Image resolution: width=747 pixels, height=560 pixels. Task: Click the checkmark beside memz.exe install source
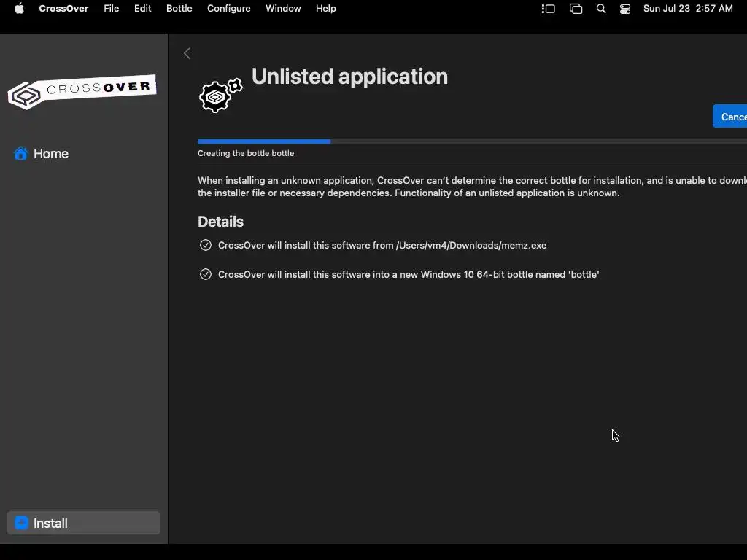point(205,245)
